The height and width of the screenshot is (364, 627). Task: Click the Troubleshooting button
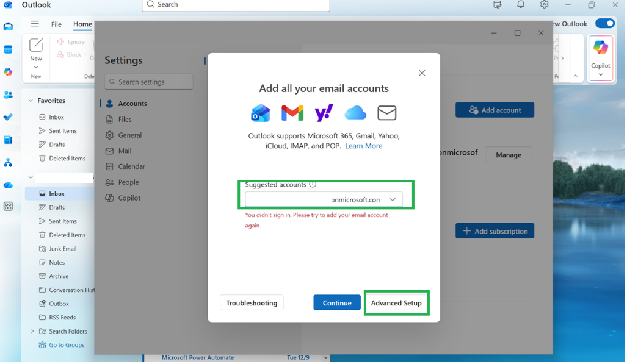click(252, 303)
